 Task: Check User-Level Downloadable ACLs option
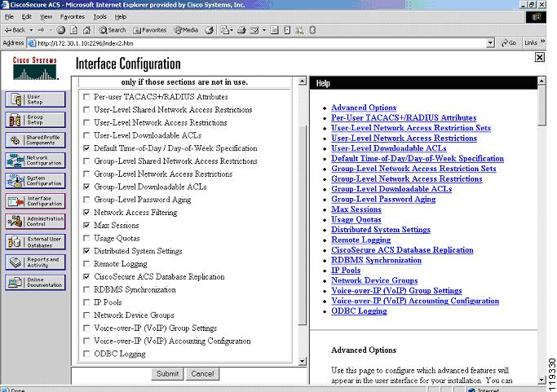click(x=86, y=135)
